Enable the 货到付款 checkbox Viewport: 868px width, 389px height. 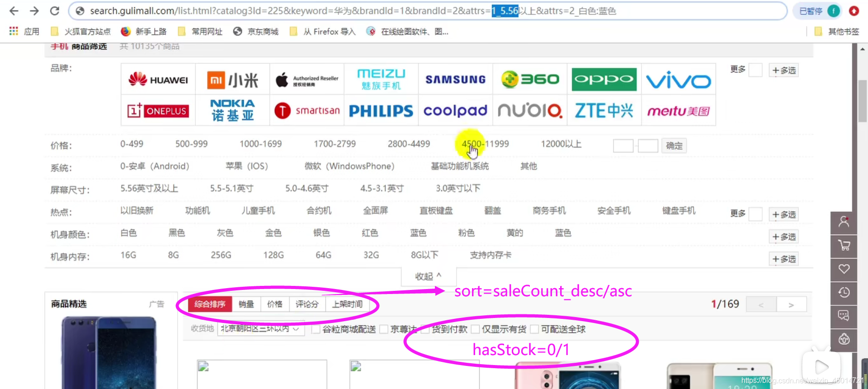click(x=425, y=329)
